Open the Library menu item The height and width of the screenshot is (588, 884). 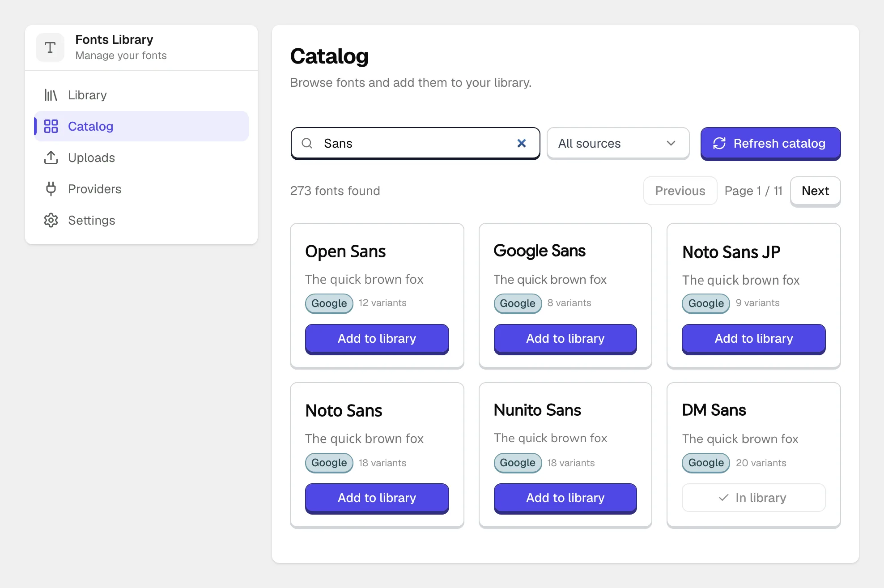click(141, 95)
